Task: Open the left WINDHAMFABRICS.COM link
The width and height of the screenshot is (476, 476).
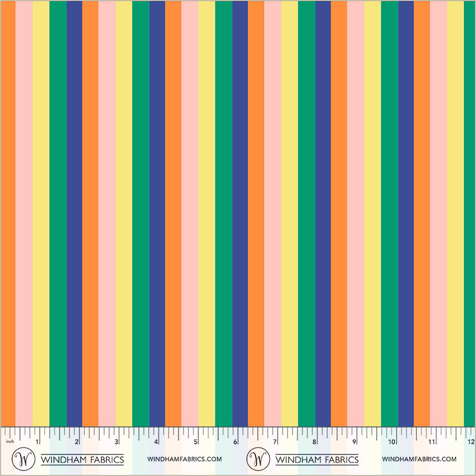Action: pos(183,458)
